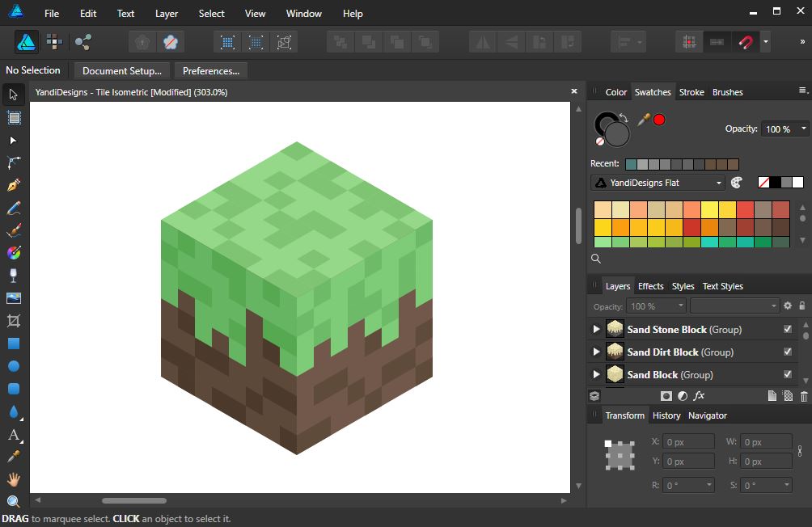The width and height of the screenshot is (812, 527).
Task: Open the snapping options dropdown arrow
Action: [765, 42]
